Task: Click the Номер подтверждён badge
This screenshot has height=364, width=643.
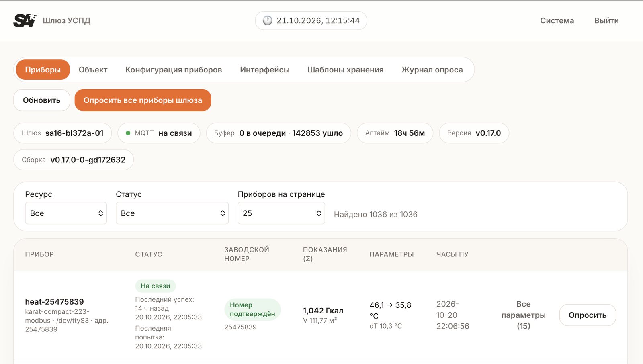Action: tap(252, 309)
